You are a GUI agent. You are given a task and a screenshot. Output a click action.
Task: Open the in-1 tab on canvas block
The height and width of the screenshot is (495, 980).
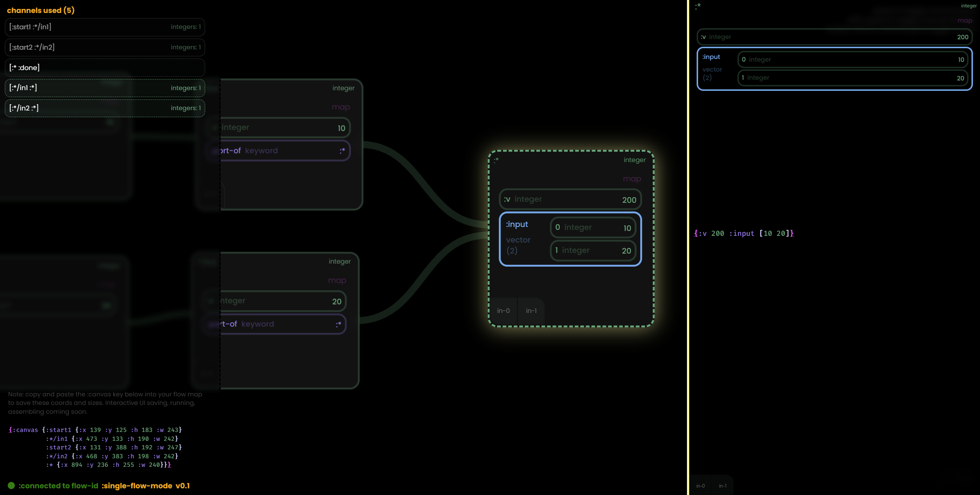coord(531,311)
